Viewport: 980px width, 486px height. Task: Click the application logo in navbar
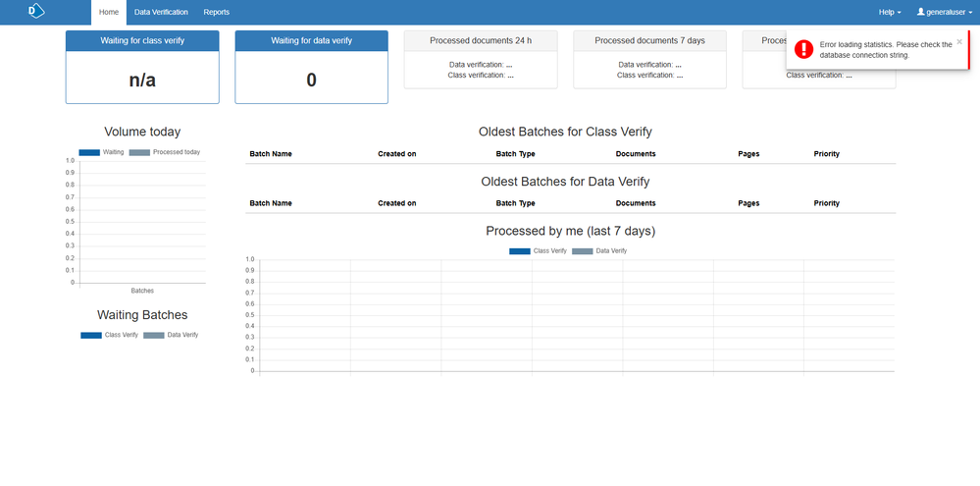[37, 11]
